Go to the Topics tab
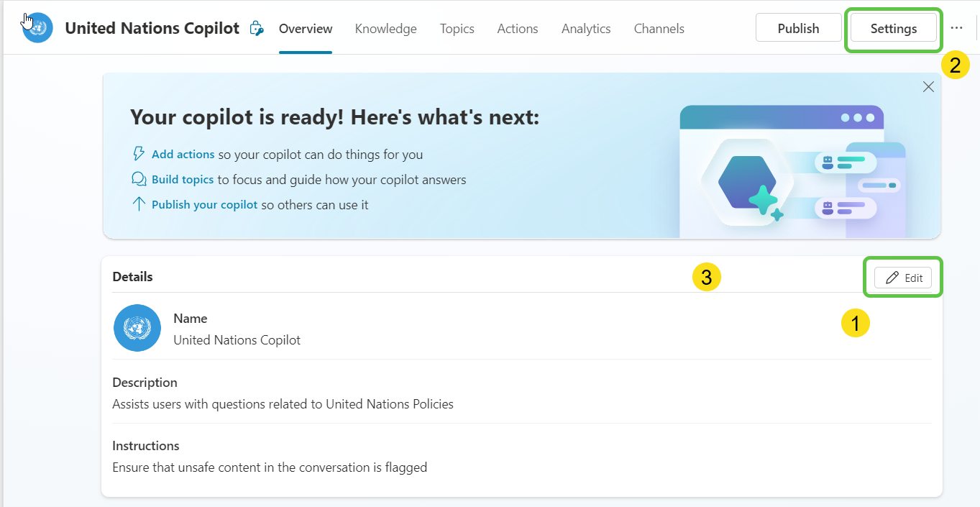The image size is (980, 507). click(x=457, y=29)
